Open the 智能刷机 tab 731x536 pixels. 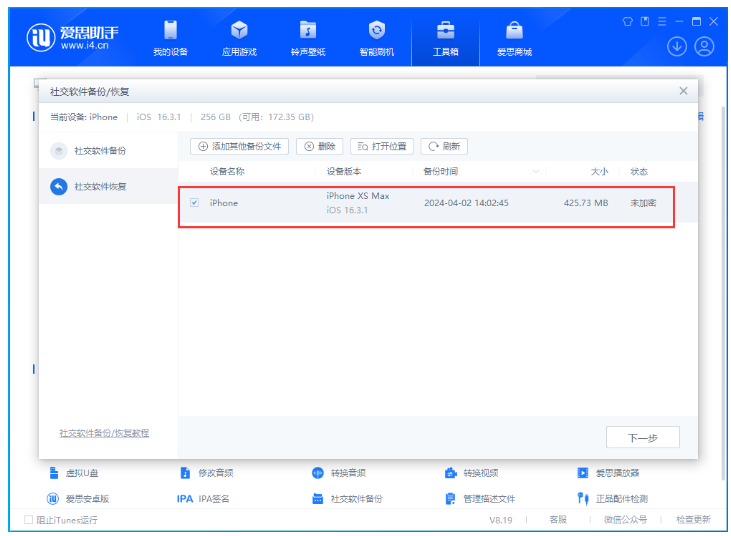[x=377, y=39]
